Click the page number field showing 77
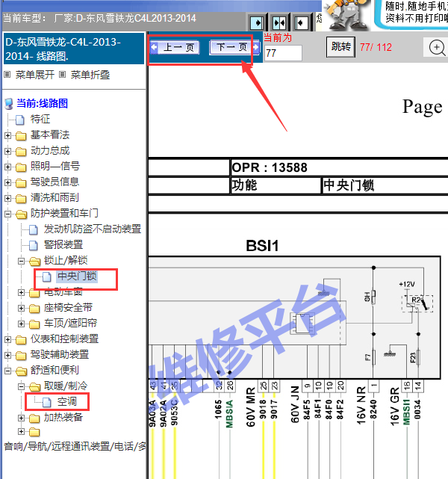 pyautogui.click(x=283, y=53)
